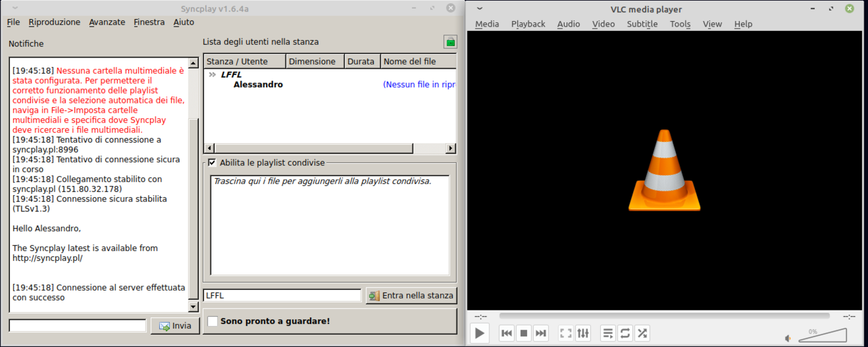Collapse the LFFL room in user list
Image resolution: width=868 pixels, height=347 pixels.
click(x=212, y=74)
